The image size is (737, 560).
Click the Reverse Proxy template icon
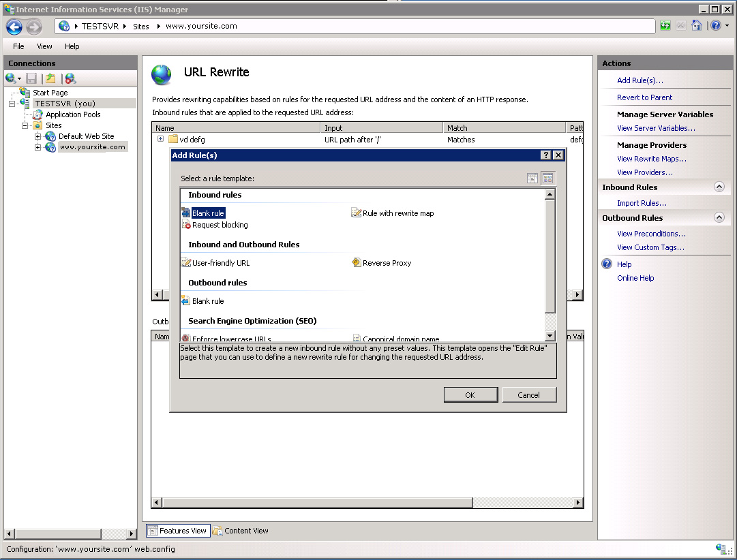tap(357, 262)
